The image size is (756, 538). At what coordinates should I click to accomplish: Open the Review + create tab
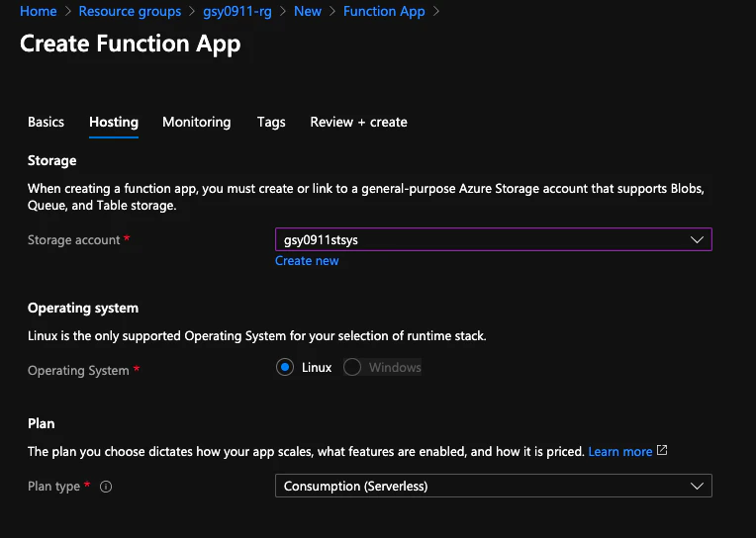click(x=359, y=122)
